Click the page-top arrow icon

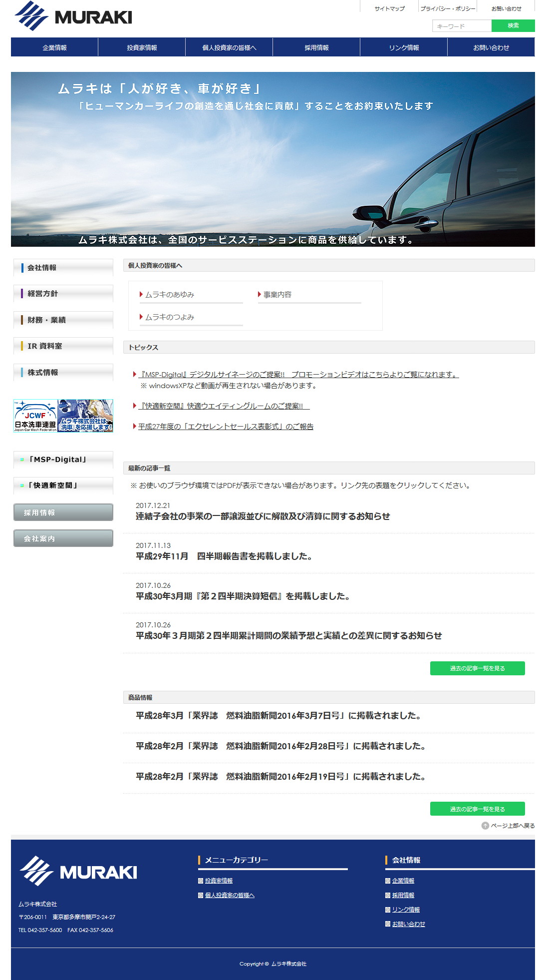pos(485,826)
